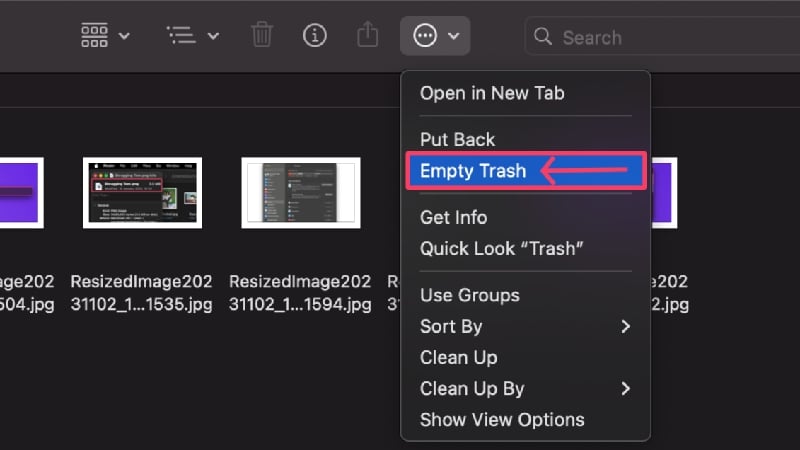Select the icon grid view button
The height and width of the screenshot is (450, 800).
94,36
